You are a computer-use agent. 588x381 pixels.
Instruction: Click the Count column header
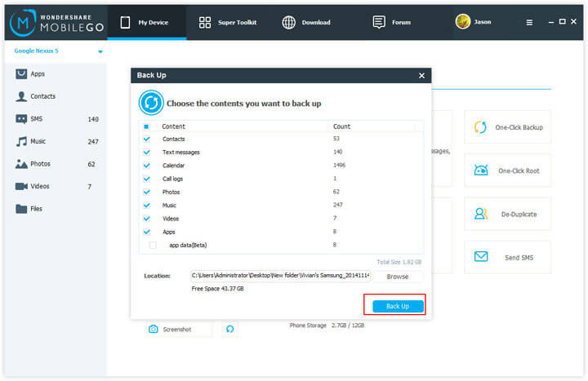coord(341,126)
